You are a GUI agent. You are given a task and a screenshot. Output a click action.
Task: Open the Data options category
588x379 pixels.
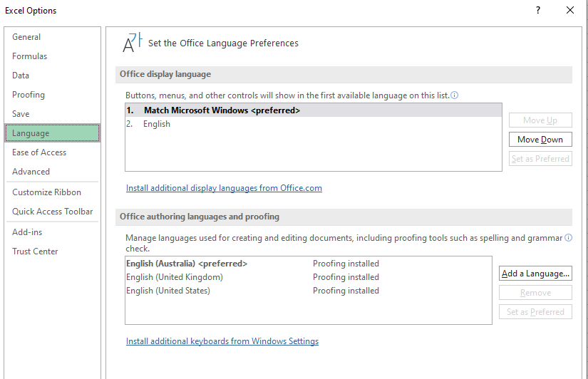point(52,76)
